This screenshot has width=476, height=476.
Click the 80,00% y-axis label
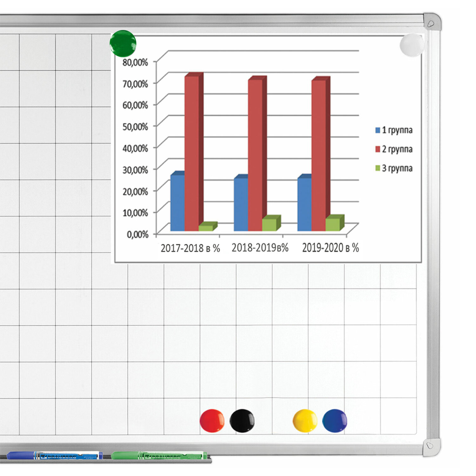(x=135, y=62)
